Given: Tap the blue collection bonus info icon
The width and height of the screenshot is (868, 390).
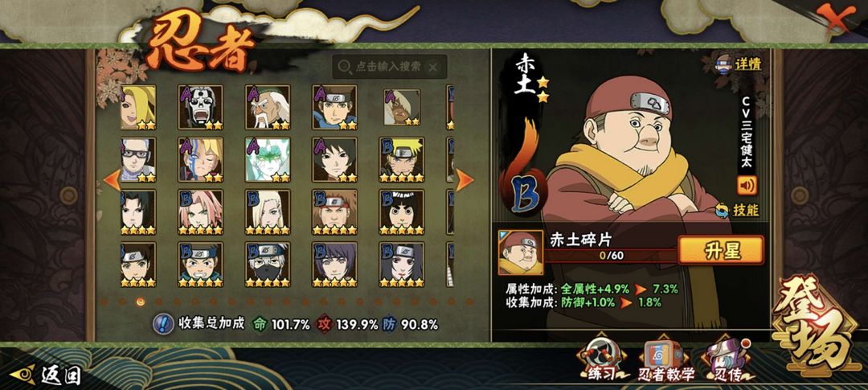Looking at the screenshot, I should (x=163, y=324).
